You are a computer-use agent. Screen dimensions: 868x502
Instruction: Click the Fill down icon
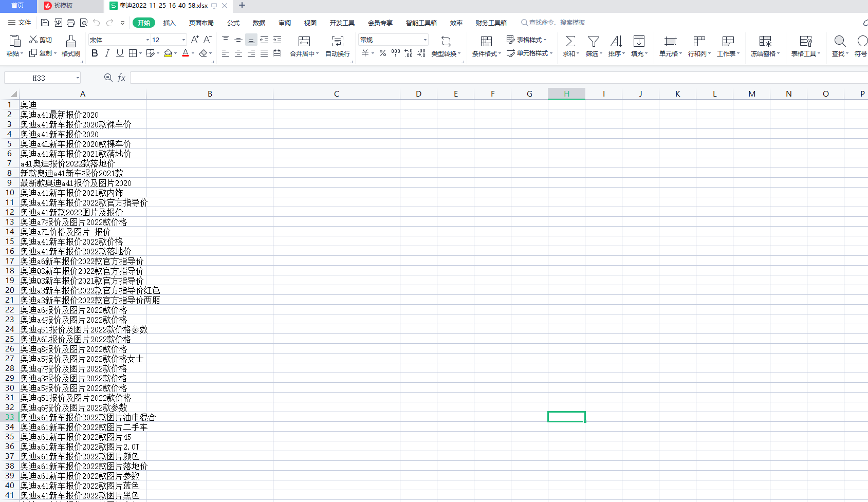pyautogui.click(x=639, y=41)
